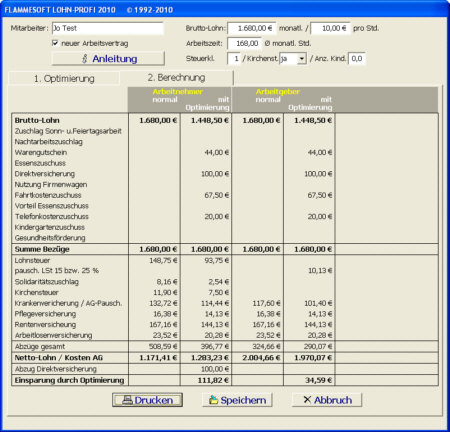Click the Kosten AG value 2.004,66 €
This screenshot has width=450, height=432.
tap(261, 358)
